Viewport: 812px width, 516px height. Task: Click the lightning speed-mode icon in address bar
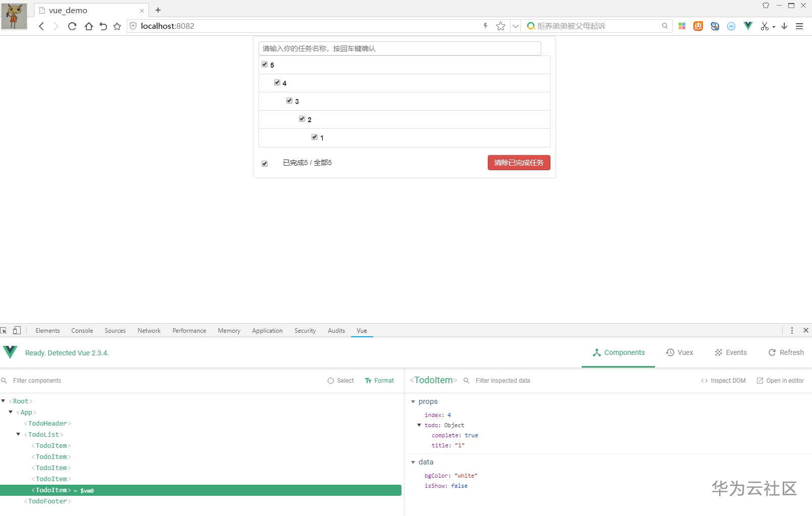tap(485, 26)
